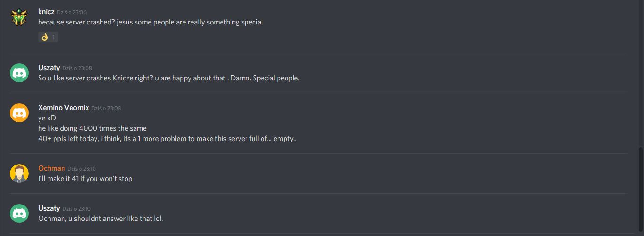This screenshot has width=644, height=236.
Task: Click Uszaty's avatar on the 23:10 message
Action: click(19, 213)
